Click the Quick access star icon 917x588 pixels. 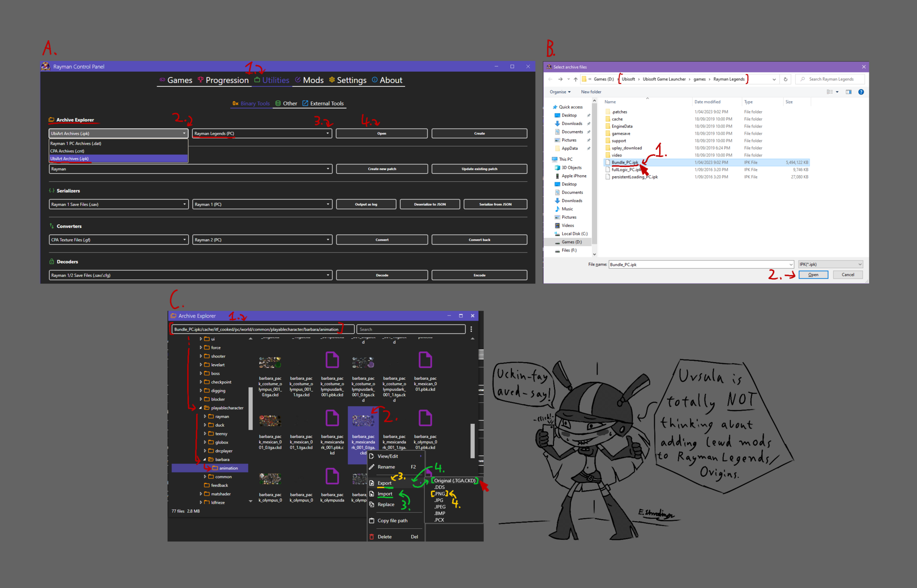click(x=555, y=107)
